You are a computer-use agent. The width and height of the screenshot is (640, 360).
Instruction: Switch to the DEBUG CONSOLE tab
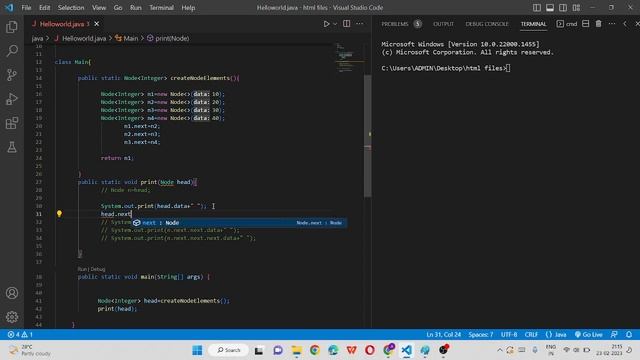(487, 24)
